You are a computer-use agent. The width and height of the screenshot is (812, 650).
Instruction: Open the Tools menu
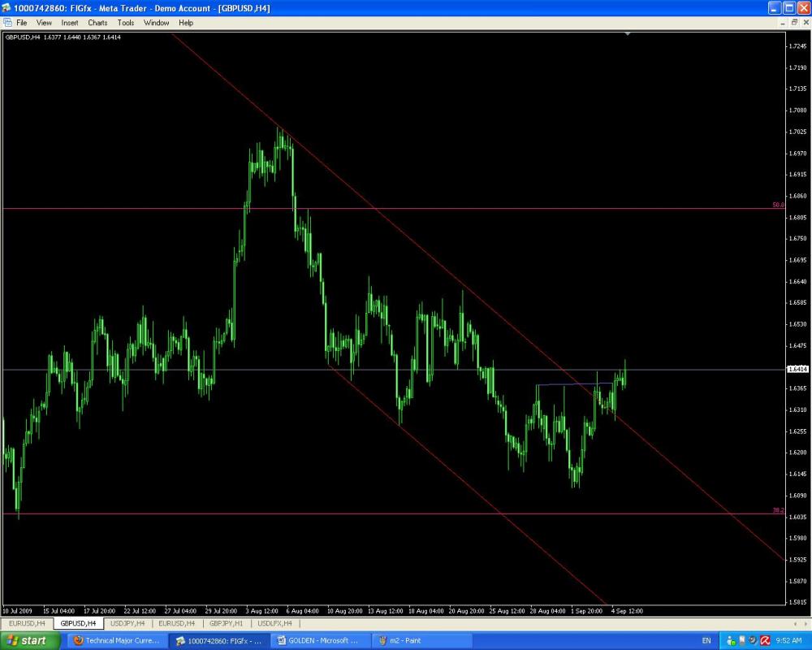(x=125, y=23)
